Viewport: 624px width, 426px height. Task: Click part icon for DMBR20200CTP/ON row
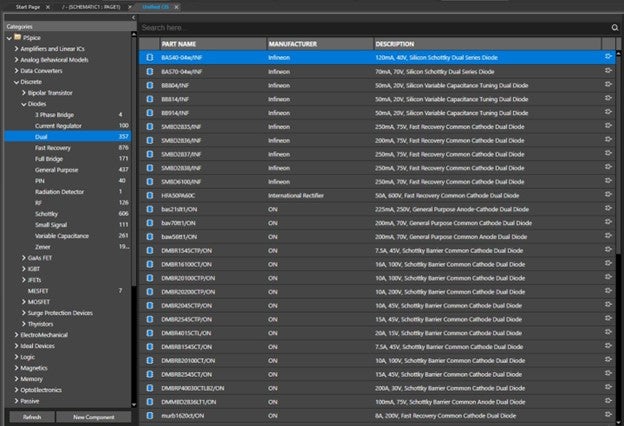150,292
